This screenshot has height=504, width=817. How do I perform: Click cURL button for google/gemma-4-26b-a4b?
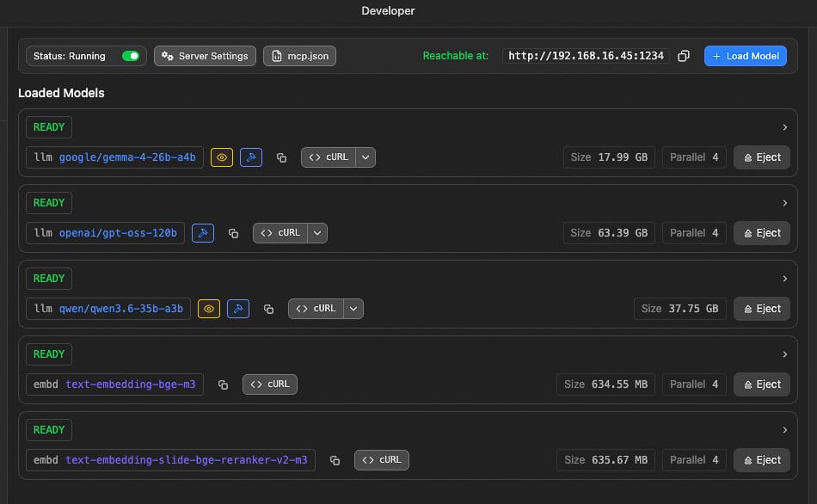click(x=329, y=157)
